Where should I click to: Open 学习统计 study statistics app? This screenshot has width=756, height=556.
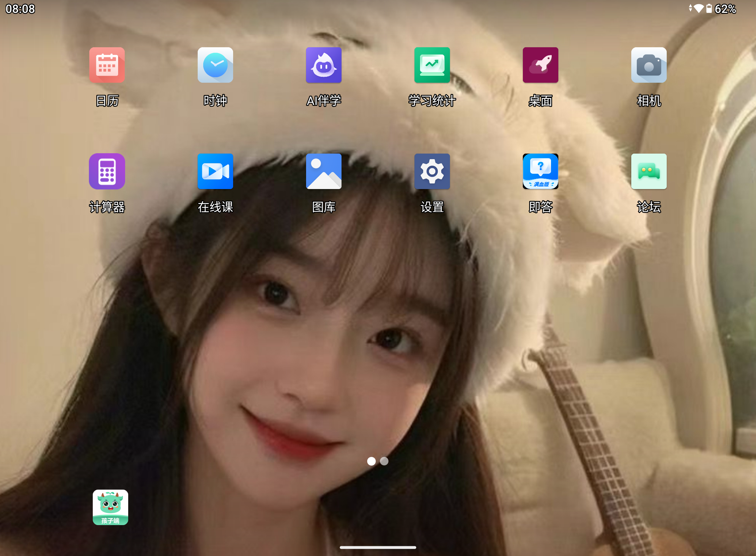(432, 65)
